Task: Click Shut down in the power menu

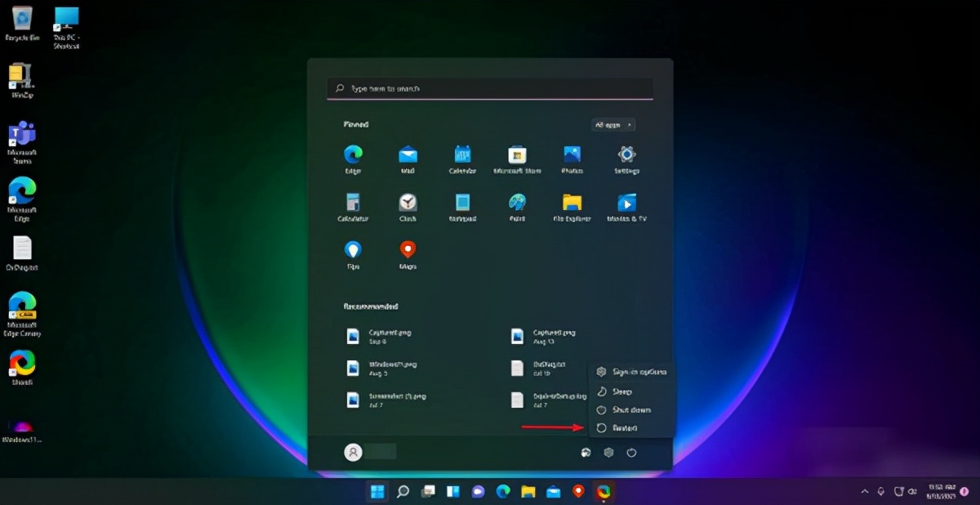Action: (633, 409)
